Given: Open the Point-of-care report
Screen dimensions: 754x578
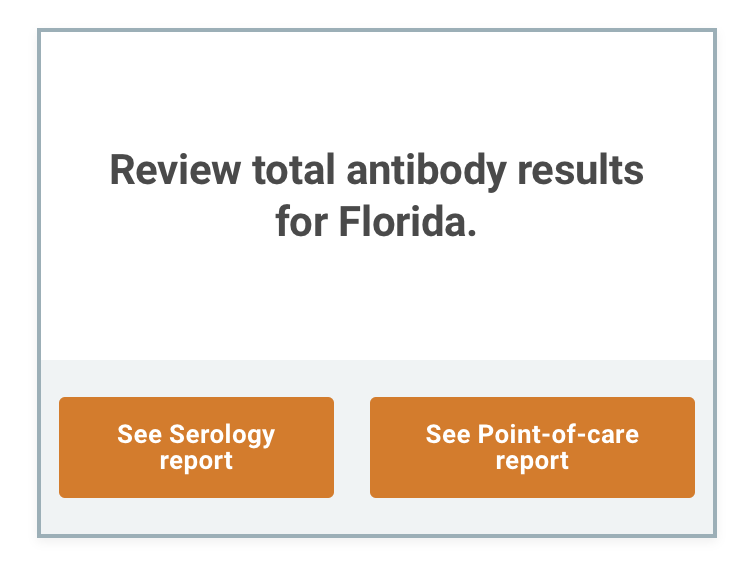Looking at the screenshot, I should pos(532,447).
